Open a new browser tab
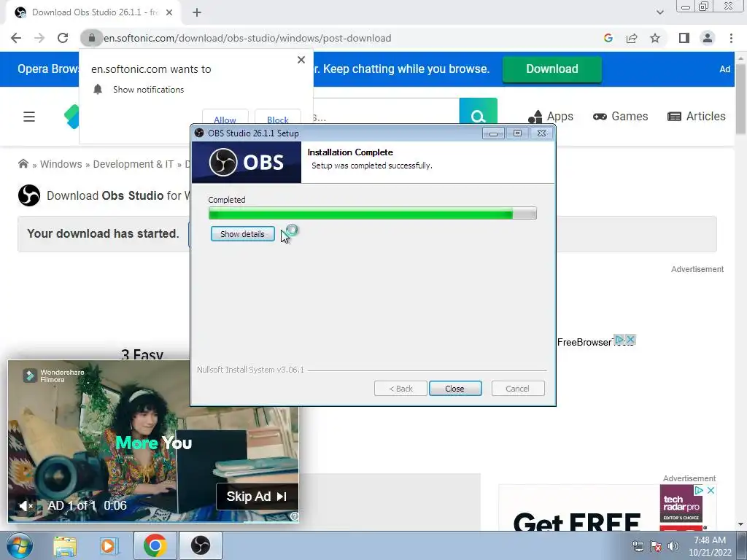 (197, 13)
